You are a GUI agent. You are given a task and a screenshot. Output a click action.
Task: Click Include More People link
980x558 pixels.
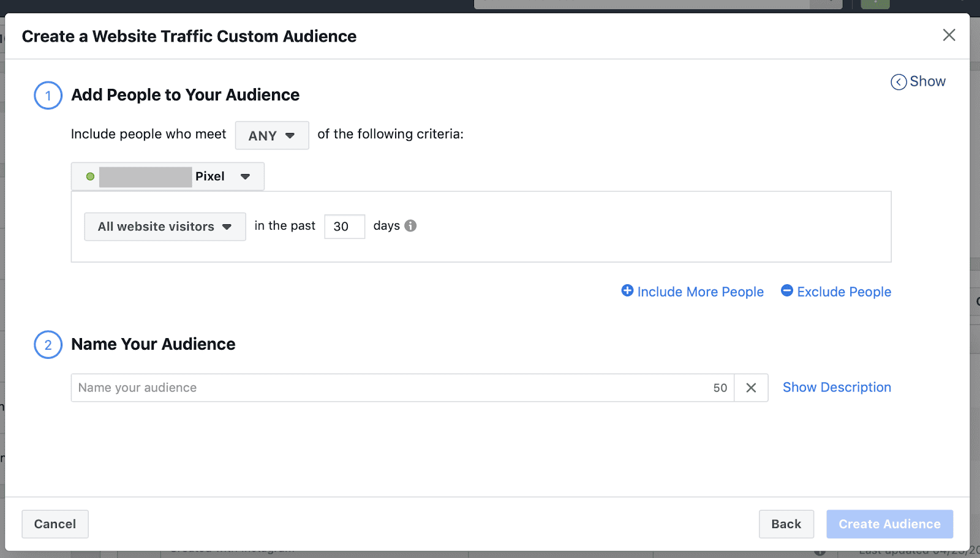(693, 292)
